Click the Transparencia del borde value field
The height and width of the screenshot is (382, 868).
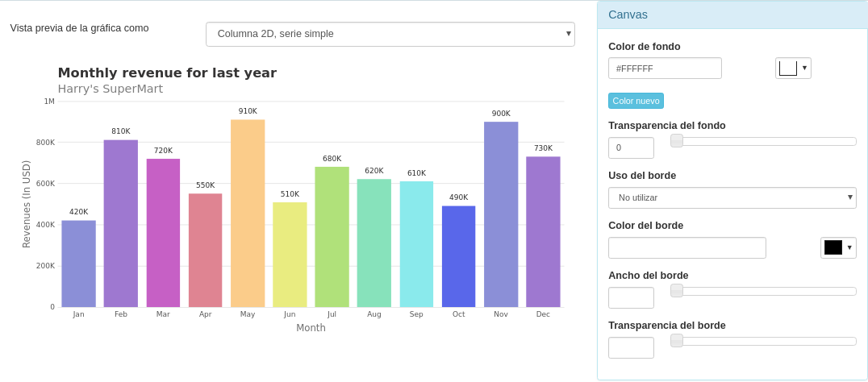click(631, 347)
